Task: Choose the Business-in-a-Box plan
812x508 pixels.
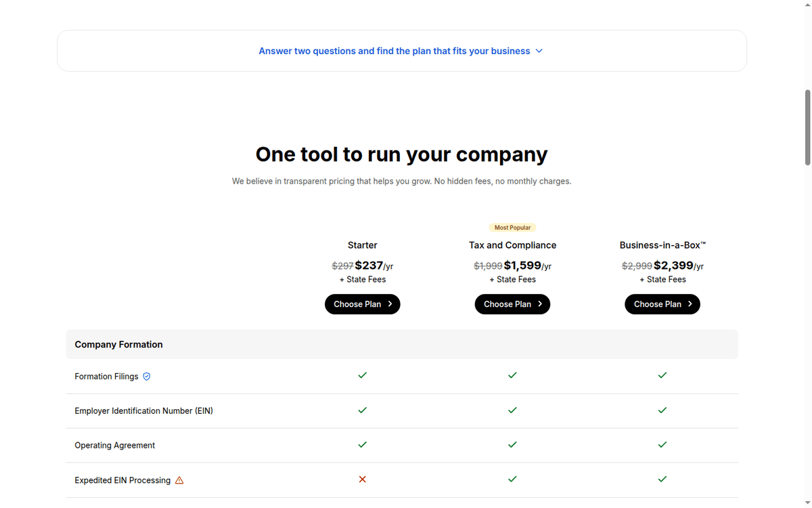Action: click(662, 304)
